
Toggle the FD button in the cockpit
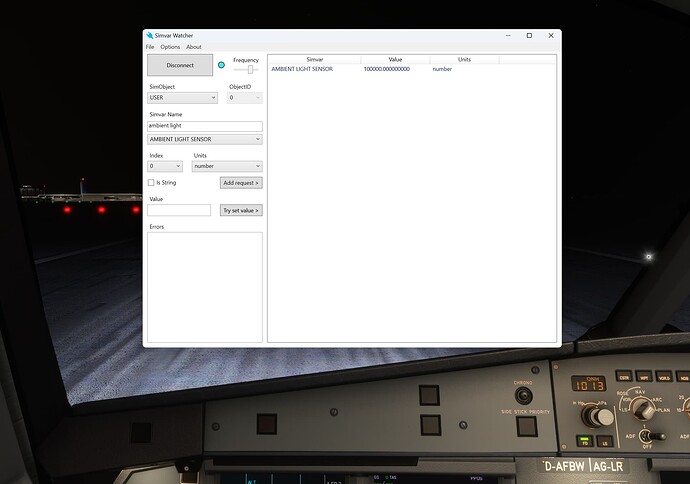point(585,440)
